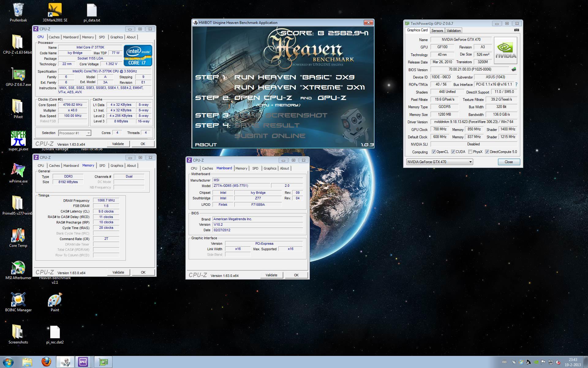Toggle the OpenCL checkbox in GPU-Z
Screen dimensions: 588x368
tap(434, 152)
